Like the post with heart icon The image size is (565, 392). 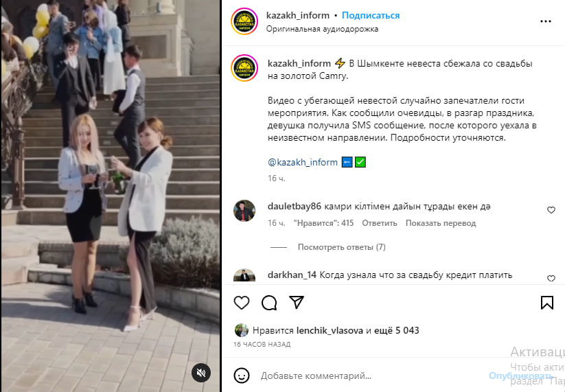tap(242, 303)
